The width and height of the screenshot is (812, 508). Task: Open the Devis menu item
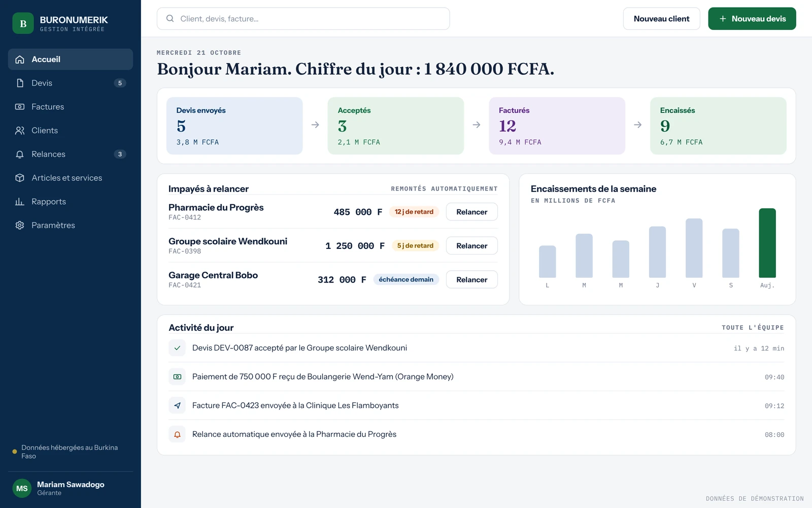71,83
